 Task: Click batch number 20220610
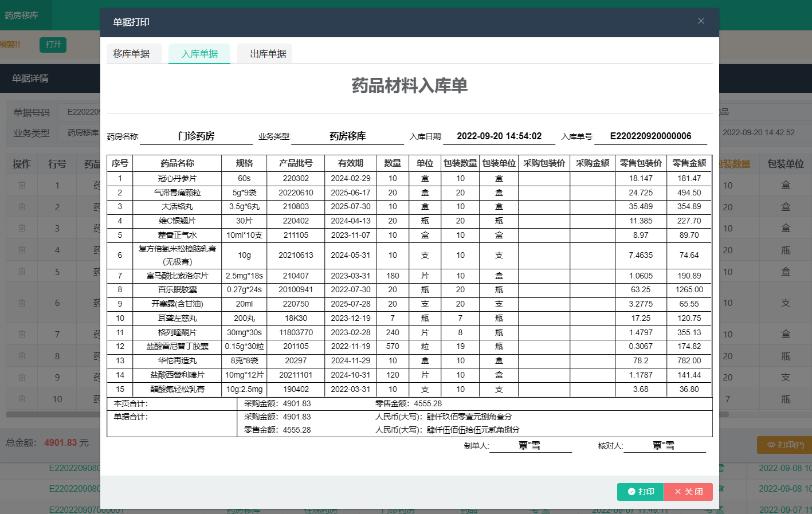296,193
